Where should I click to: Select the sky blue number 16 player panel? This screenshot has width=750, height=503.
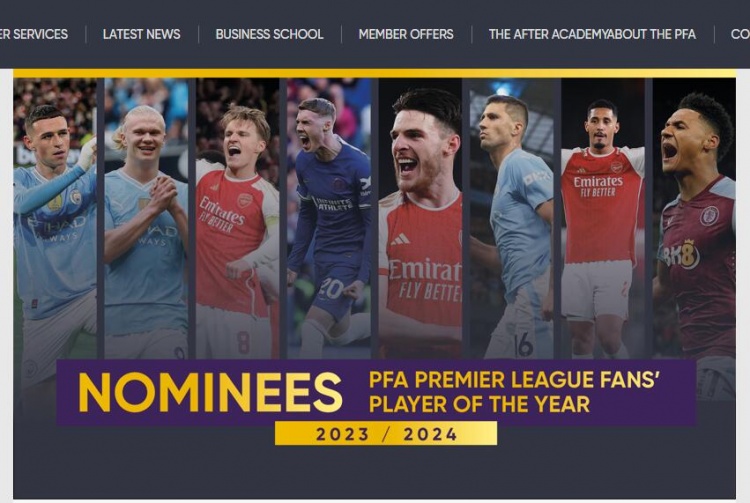[511, 219]
